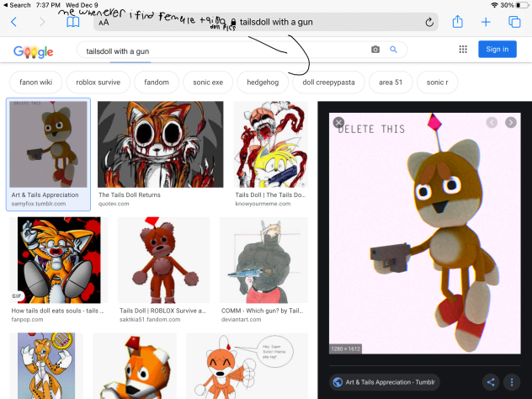
Task: Share the previewed image
Action: point(490,381)
